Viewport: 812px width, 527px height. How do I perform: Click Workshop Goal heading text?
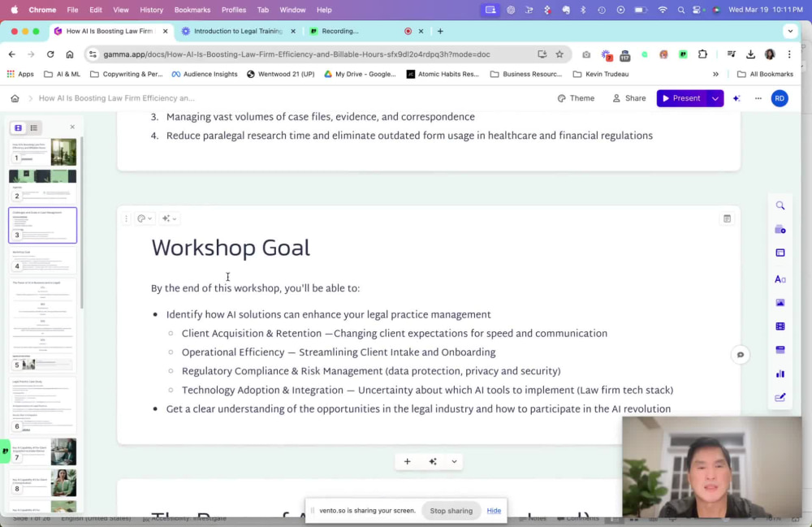(231, 248)
